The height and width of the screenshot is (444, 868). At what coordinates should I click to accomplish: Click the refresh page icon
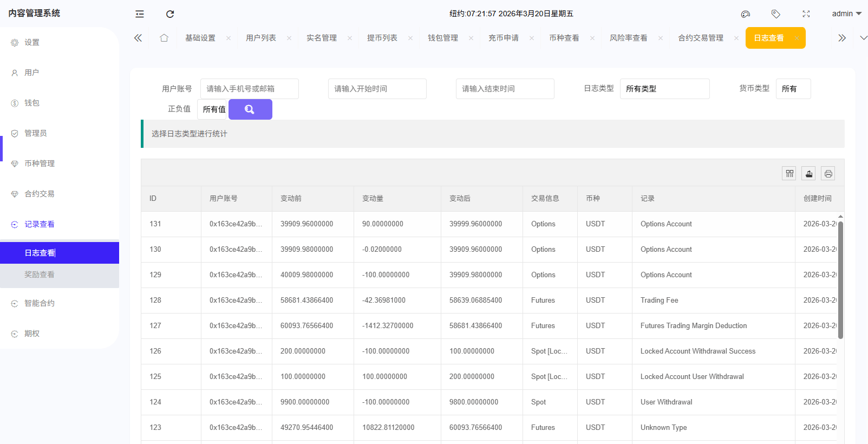coord(170,14)
